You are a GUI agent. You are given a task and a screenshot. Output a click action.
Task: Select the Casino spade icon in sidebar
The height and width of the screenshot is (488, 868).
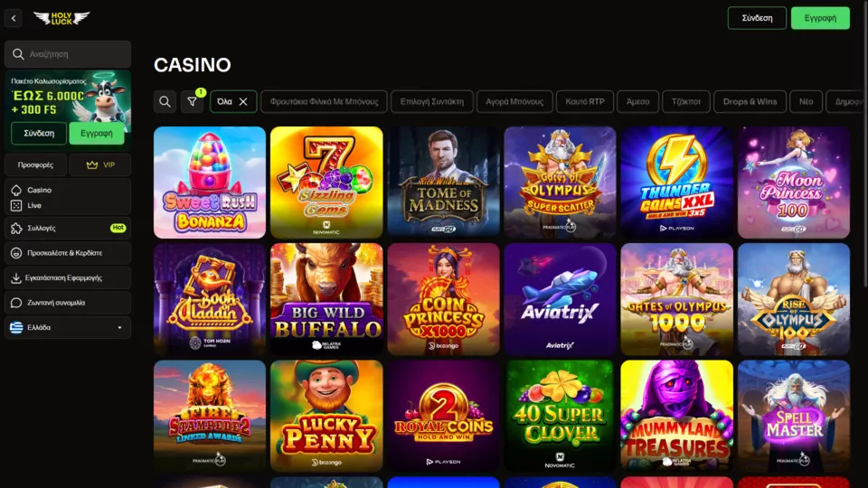[16, 190]
